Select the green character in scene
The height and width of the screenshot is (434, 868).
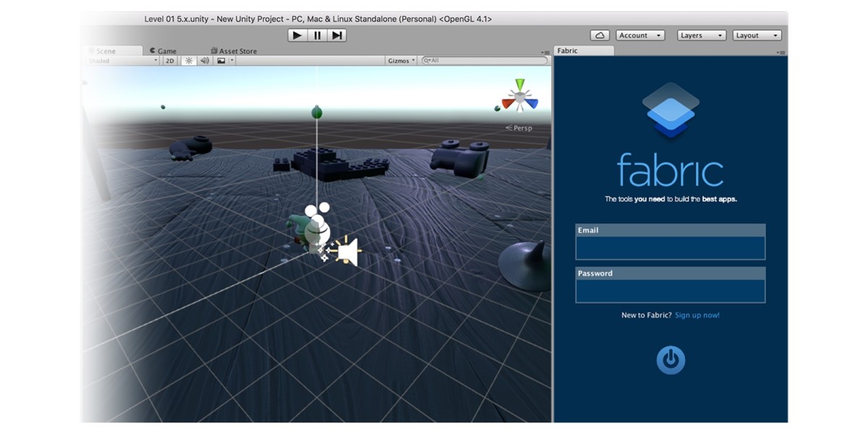[x=299, y=229]
